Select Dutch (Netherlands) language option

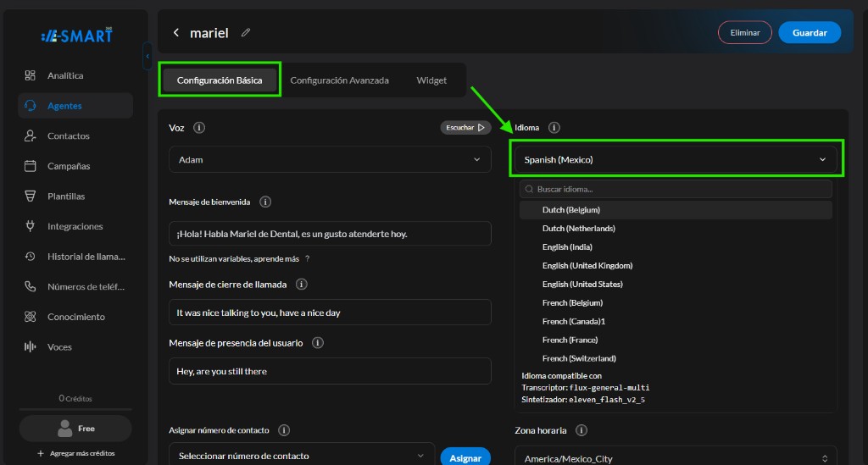676,229
